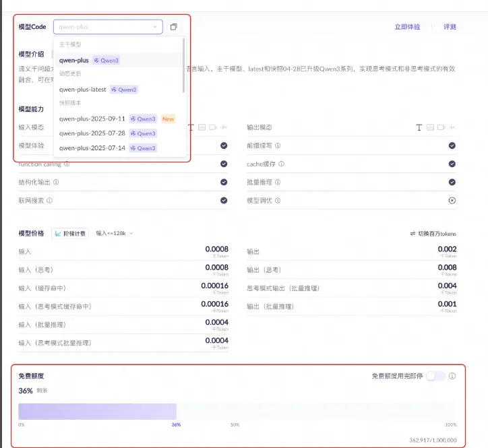Click info icon beside 批量推理
488x448 pixels.
coord(278,183)
